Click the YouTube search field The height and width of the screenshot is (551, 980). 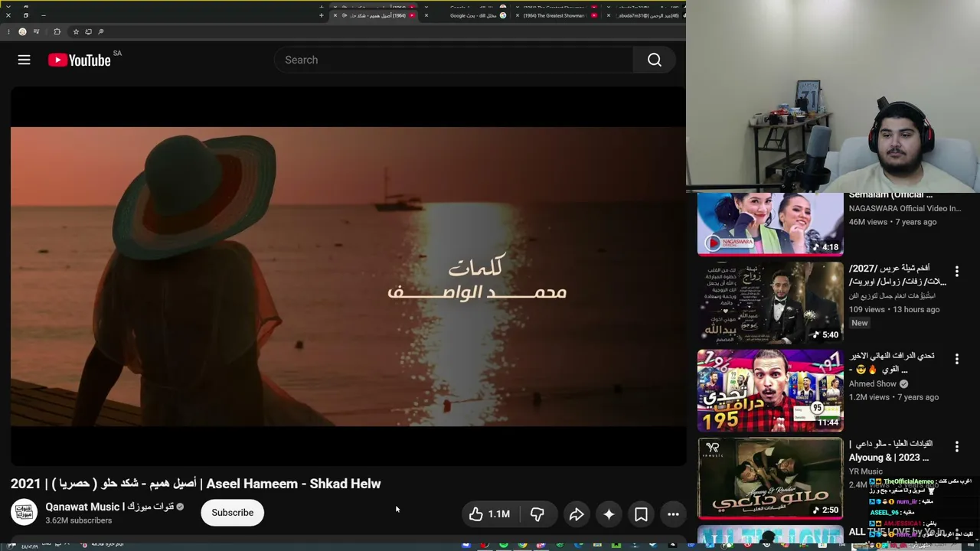tap(453, 60)
